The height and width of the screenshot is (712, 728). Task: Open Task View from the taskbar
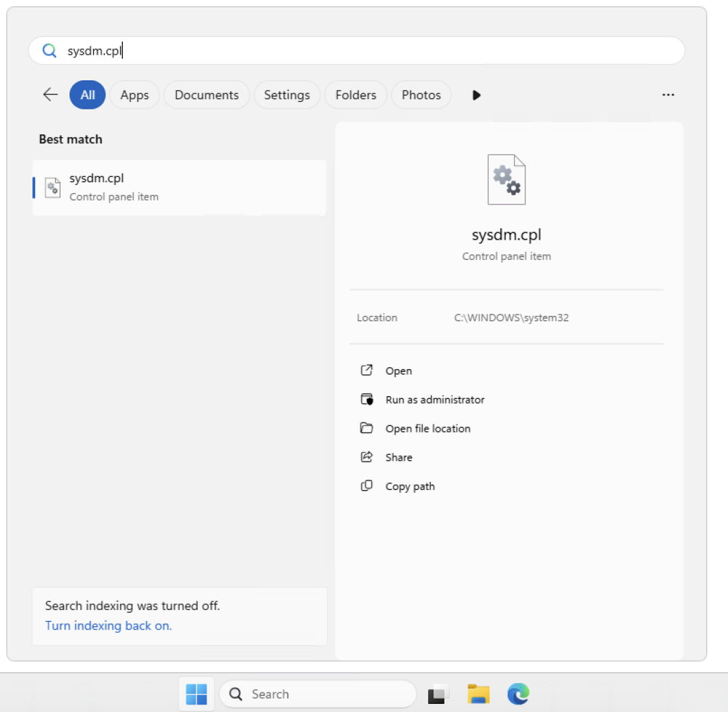coord(438,694)
